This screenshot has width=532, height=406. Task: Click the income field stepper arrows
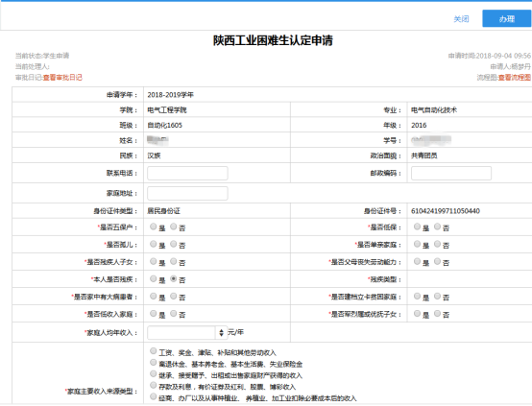[221, 333]
